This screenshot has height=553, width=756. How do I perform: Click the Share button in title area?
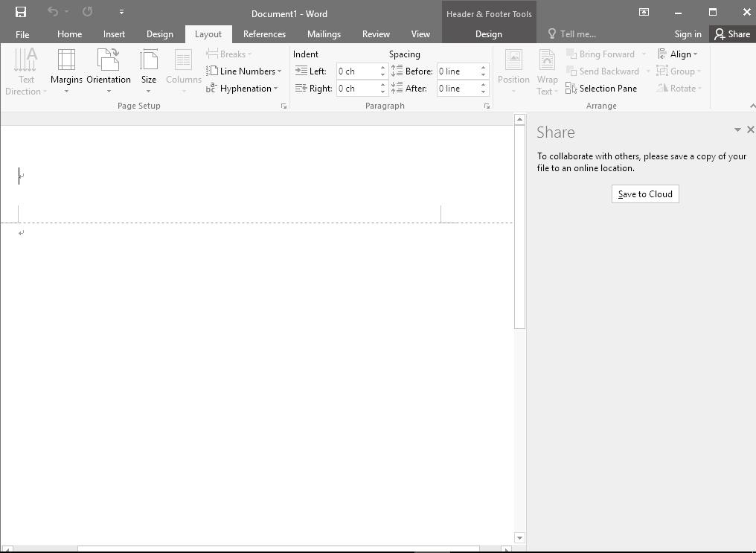point(732,34)
